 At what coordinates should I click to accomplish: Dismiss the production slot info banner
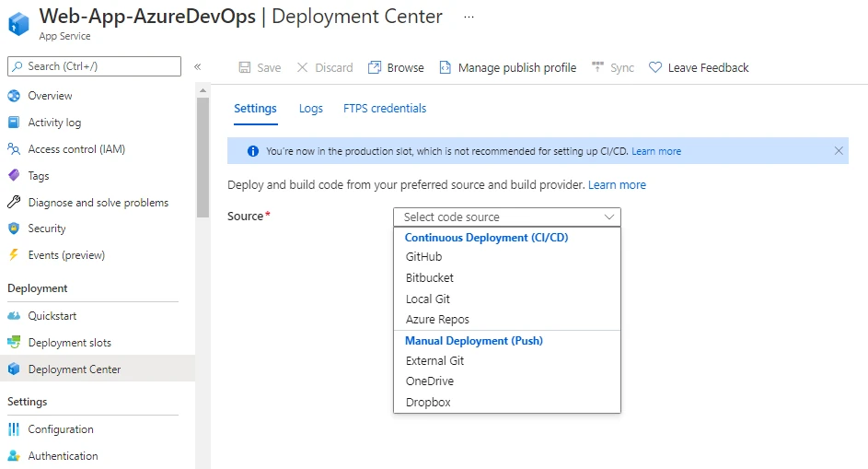pos(839,151)
